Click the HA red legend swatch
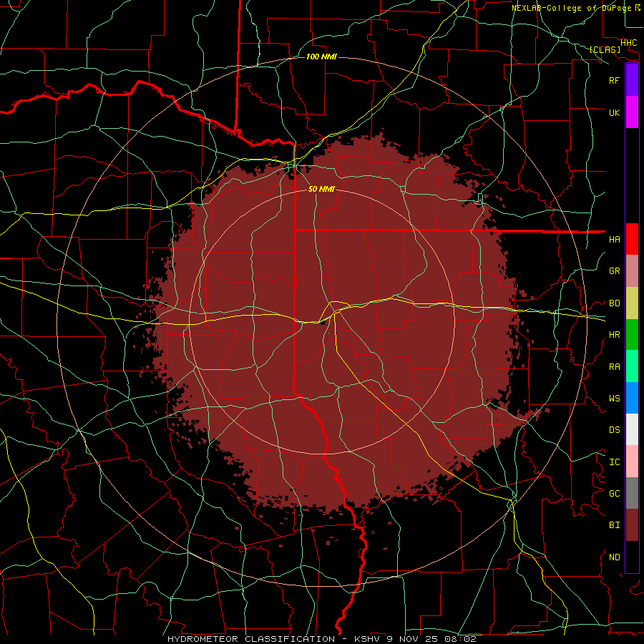The image size is (644, 644). (x=632, y=239)
